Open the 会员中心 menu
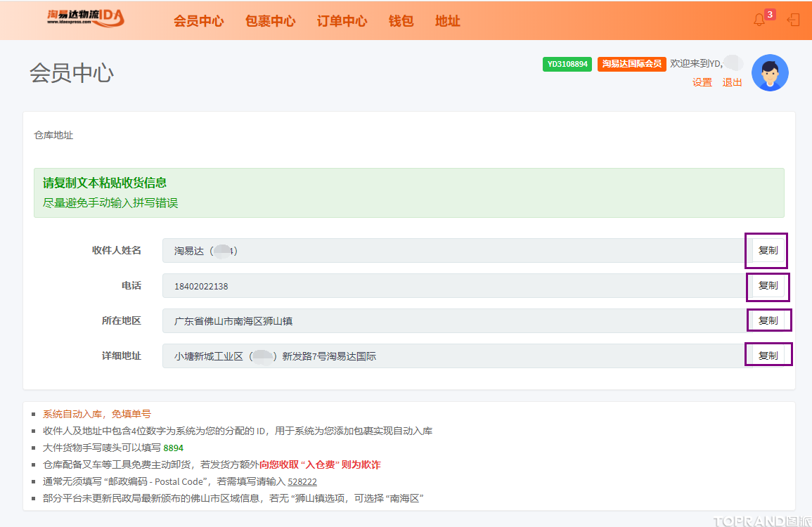The height and width of the screenshot is (527, 812). [x=198, y=21]
